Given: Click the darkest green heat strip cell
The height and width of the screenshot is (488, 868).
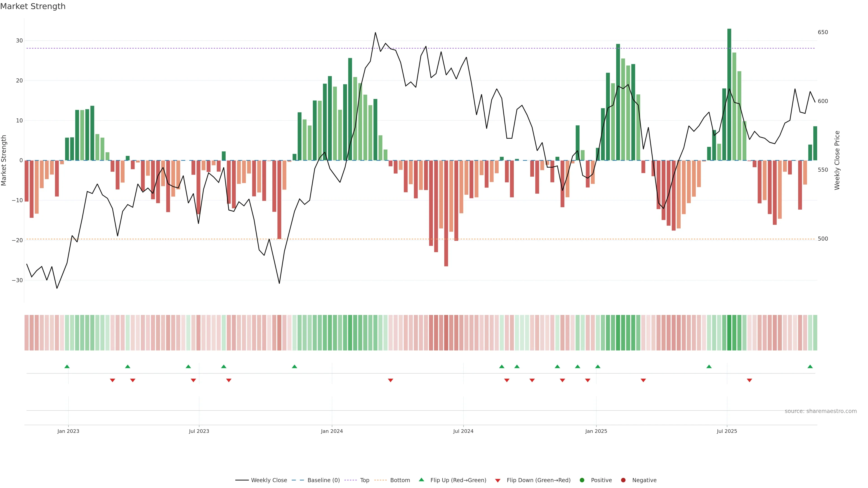Looking at the screenshot, I should (729, 333).
